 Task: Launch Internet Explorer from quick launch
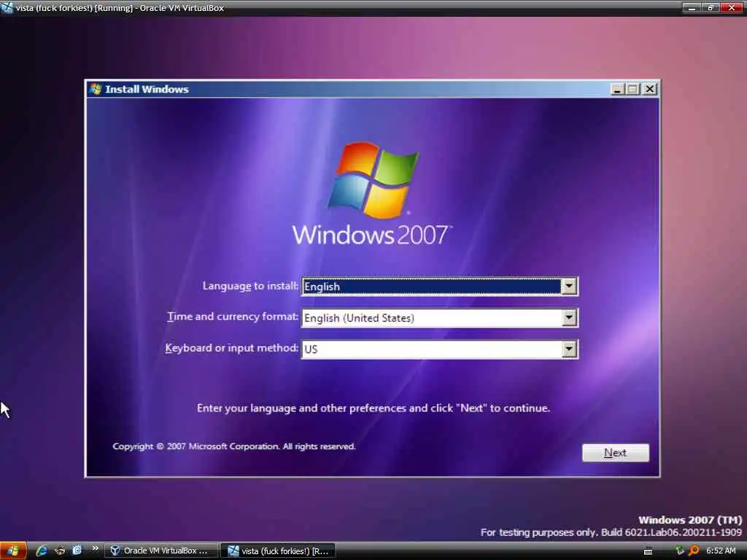point(42,551)
